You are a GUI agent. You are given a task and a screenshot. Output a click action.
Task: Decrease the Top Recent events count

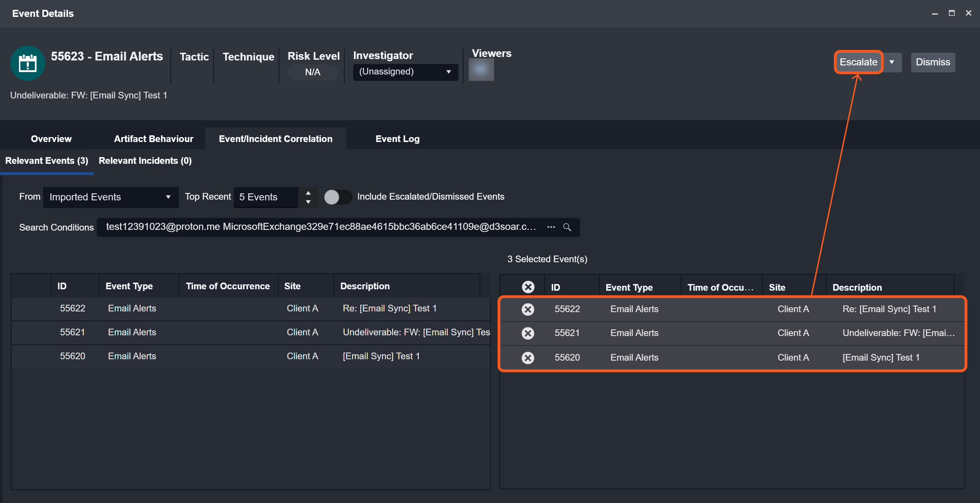308,202
